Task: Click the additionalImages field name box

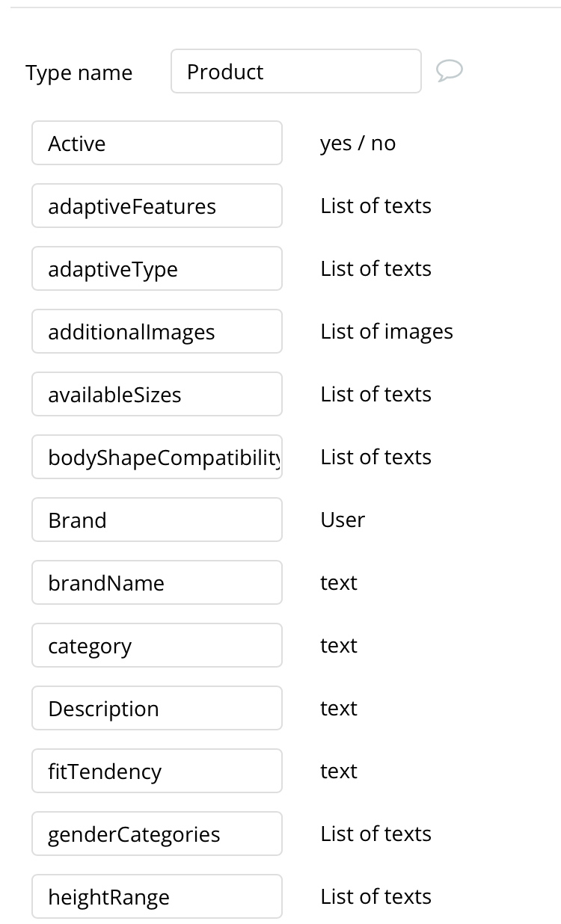Action: (157, 331)
